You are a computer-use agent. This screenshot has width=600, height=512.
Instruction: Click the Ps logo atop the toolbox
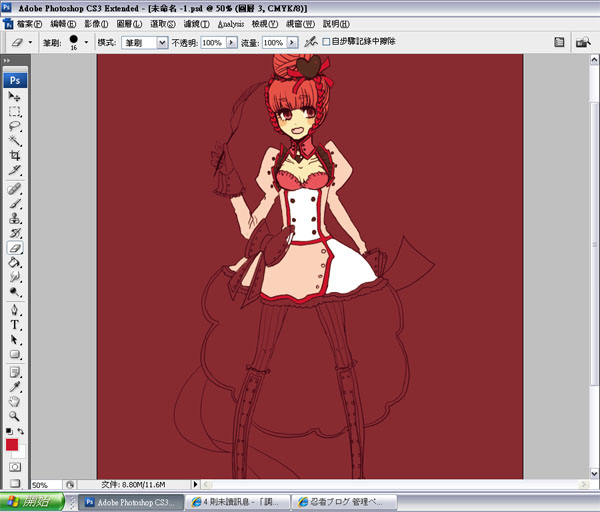pyautogui.click(x=15, y=80)
